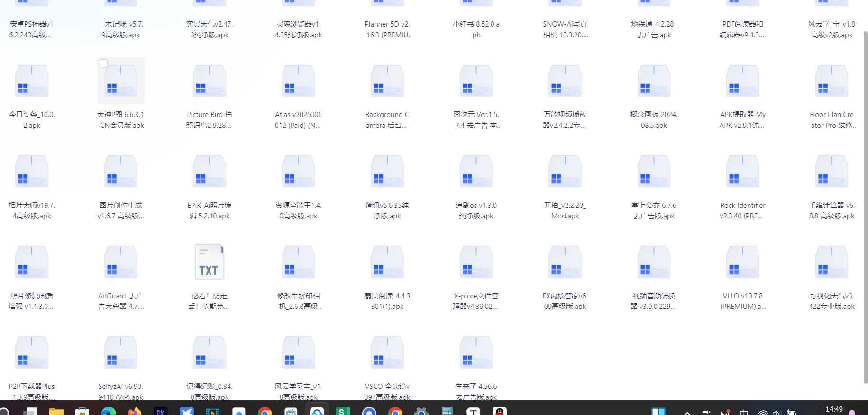The width and height of the screenshot is (868, 415).
Task: Click the 小红书 8.52.0.apk file name
Action: coord(476,29)
